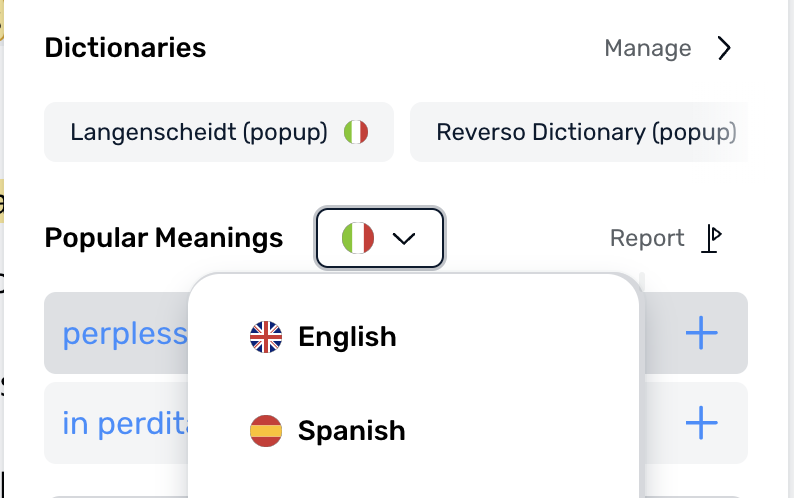Click the Italian flag on the Langenscheidt chip
This screenshot has height=498, width=794.
(x=356, y=132)
